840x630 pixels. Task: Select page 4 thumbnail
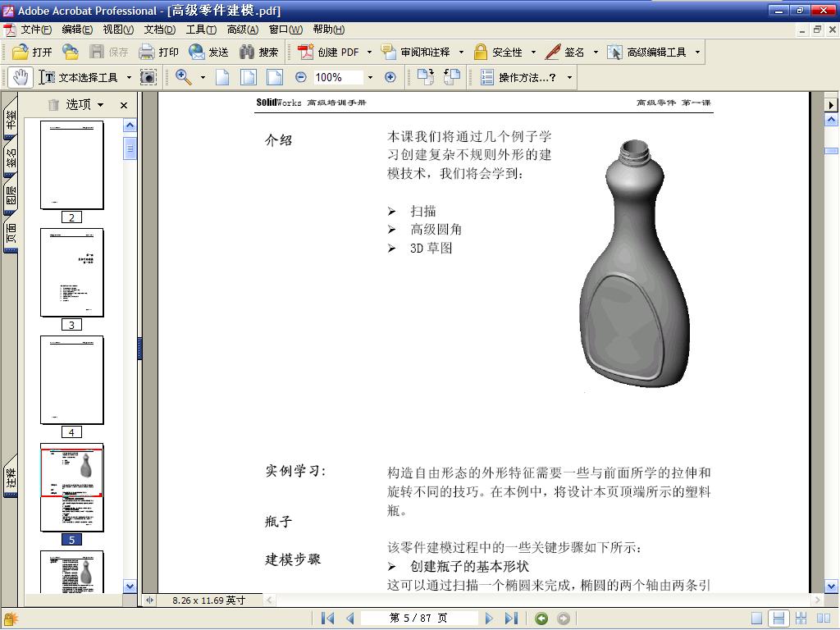click(x=72, y=381)
